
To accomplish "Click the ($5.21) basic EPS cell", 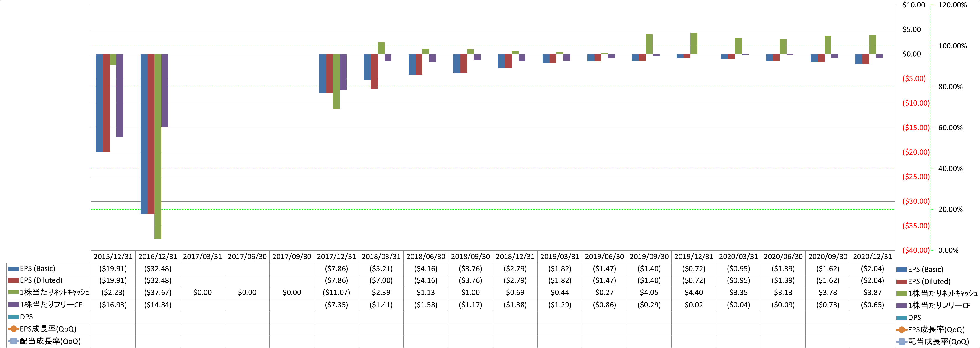I will [381, 269].
